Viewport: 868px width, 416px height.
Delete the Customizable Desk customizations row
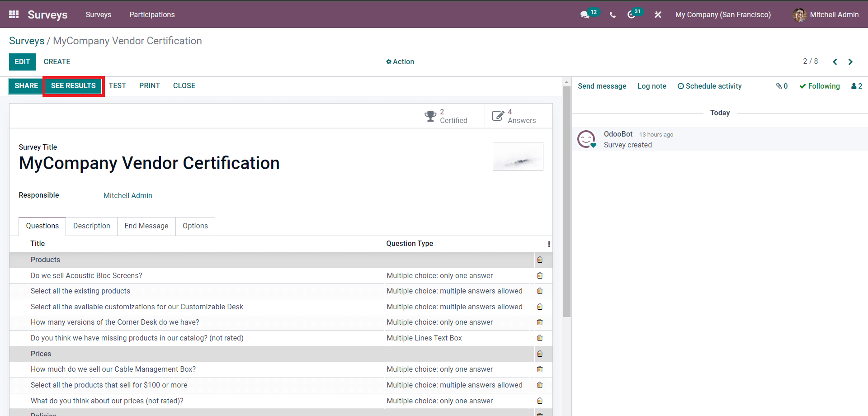pyautogui.click(x=540, y=307)
